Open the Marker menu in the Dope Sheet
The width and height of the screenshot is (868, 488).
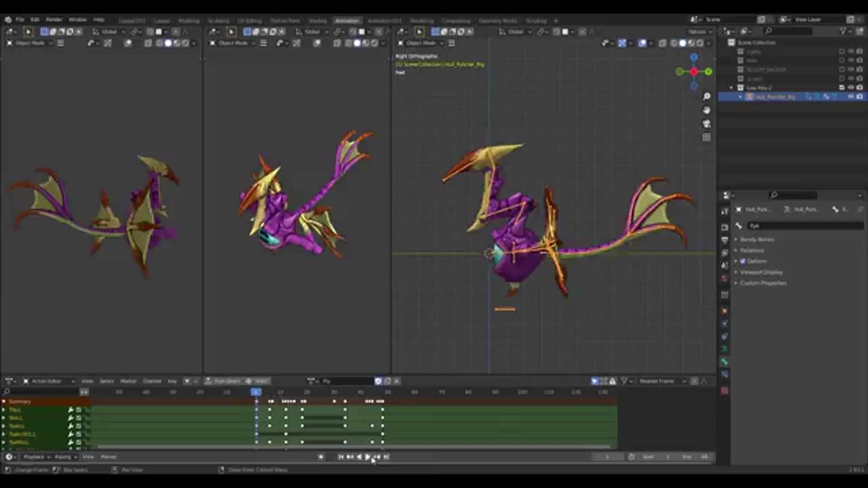tap(128, 381)
